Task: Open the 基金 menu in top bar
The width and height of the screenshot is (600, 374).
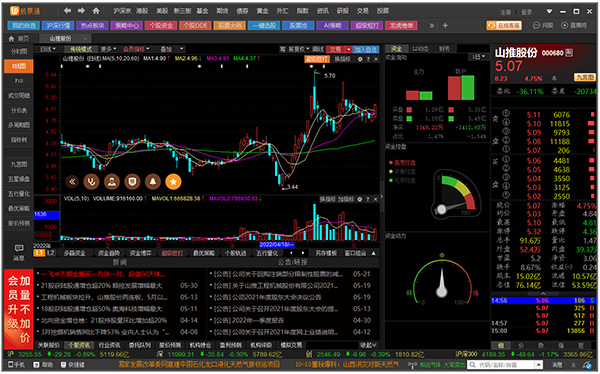Action: pos(202,11)
